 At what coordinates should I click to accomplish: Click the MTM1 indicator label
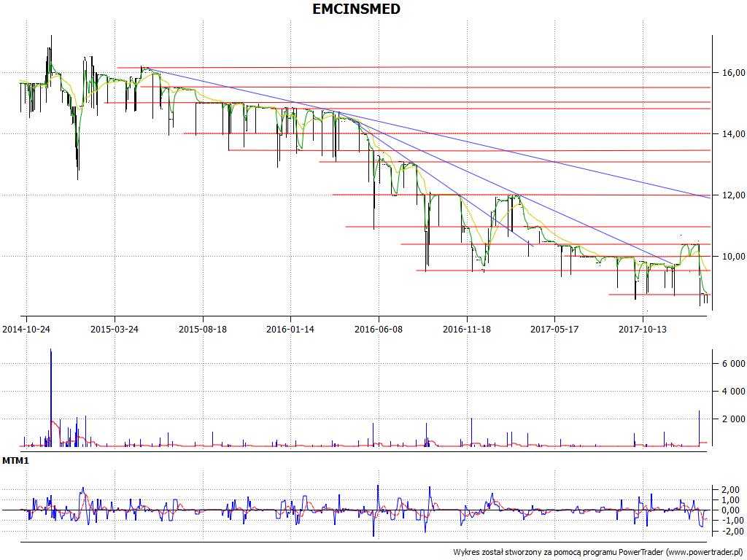pos(16,461)
